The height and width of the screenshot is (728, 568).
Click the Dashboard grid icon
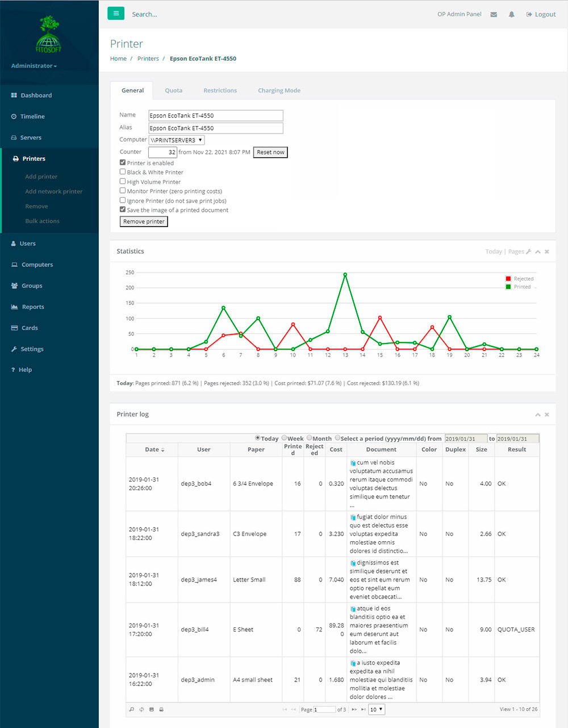pos(14,95)
